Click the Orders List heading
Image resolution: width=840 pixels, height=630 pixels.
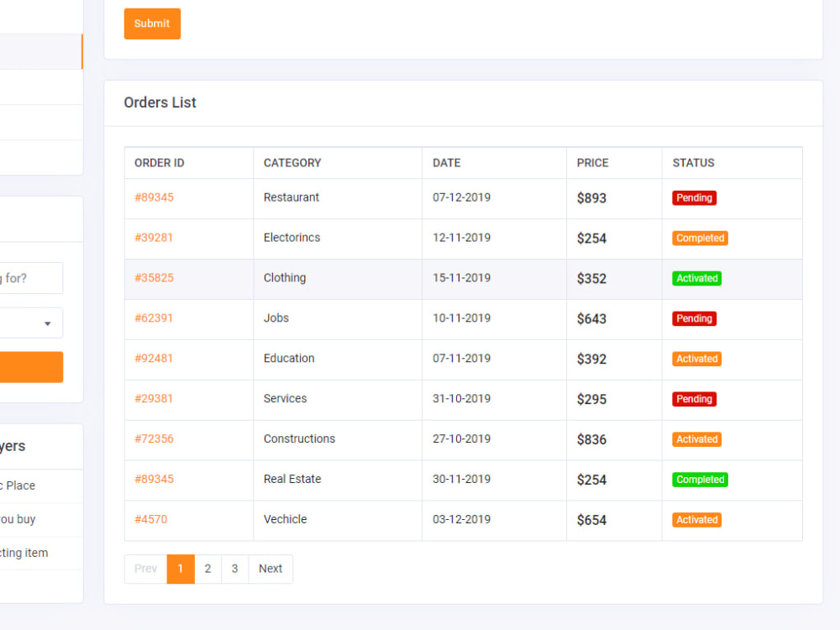(x=160, y=102)
